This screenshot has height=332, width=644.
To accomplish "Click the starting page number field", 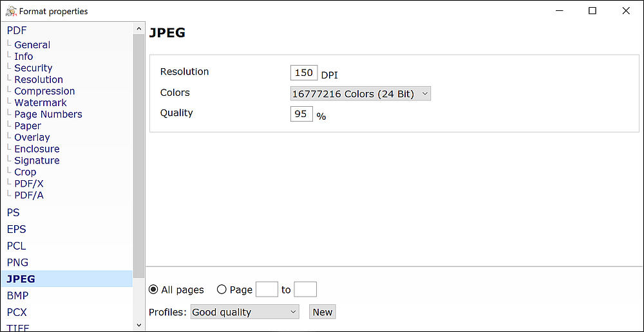I will pyautogui.click(x=267, y=290).
